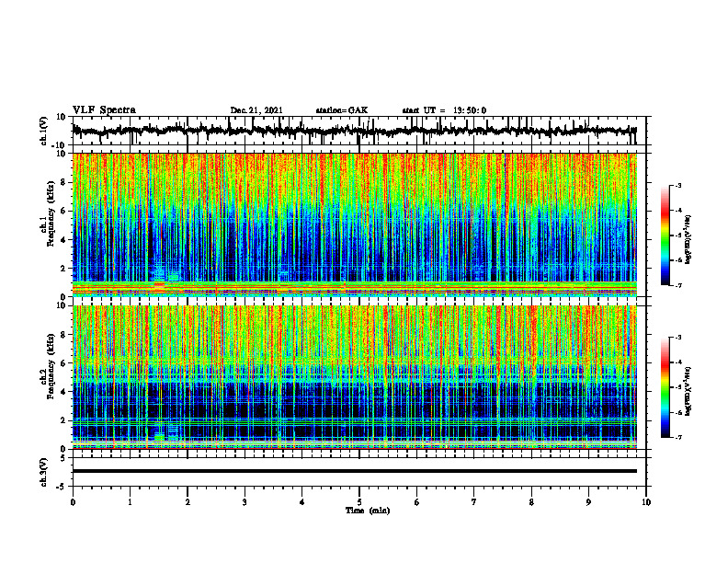Click the ch.3 flat black voltage trace

354,471
